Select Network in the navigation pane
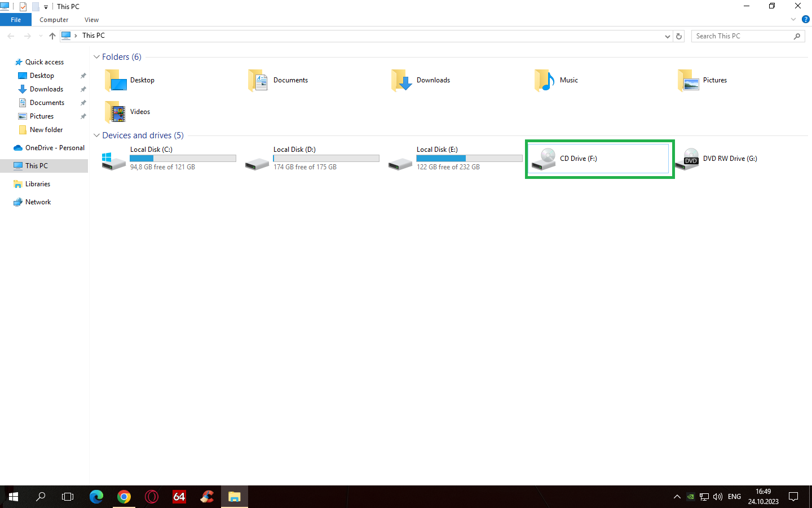 38,202
